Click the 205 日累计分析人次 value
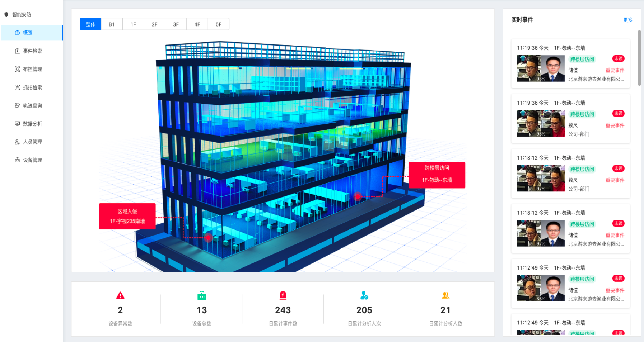 tap(364, 310)
